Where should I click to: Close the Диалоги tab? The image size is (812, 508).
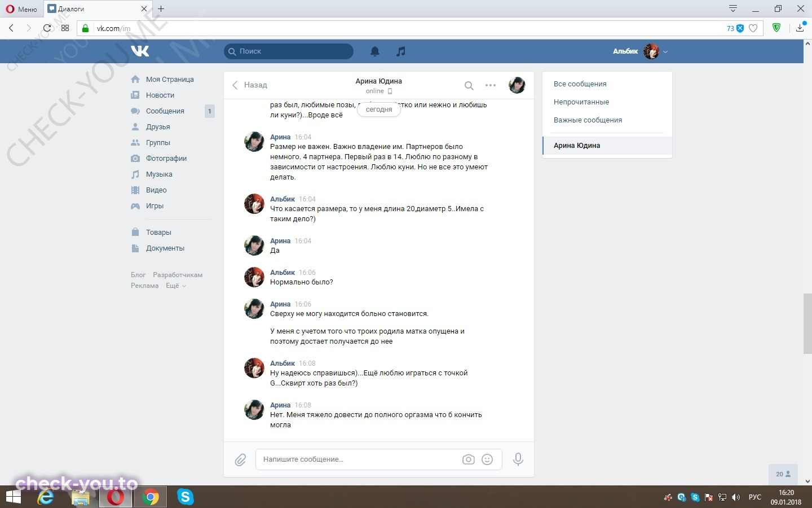[x=144, y=9]
